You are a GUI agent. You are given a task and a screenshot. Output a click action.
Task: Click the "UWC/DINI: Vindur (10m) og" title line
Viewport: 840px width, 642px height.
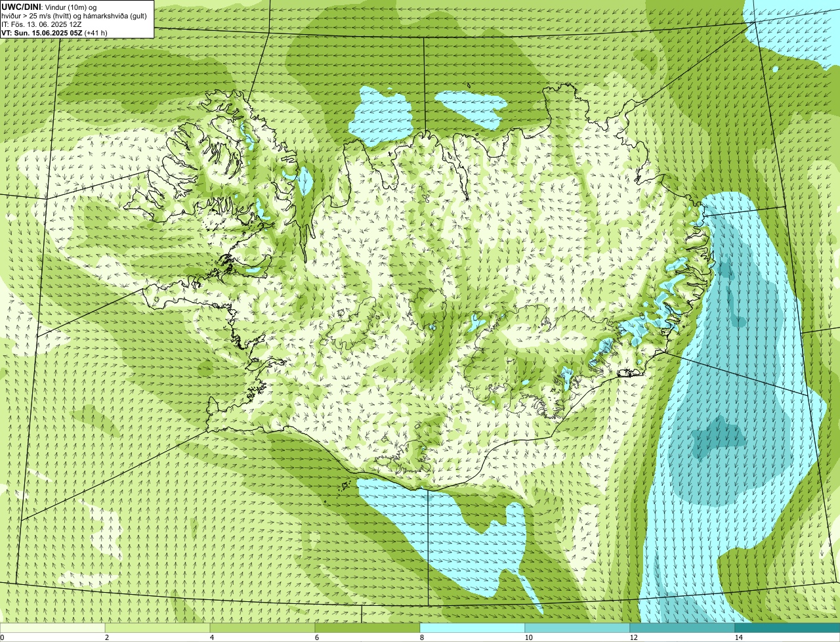coord(49,7)
